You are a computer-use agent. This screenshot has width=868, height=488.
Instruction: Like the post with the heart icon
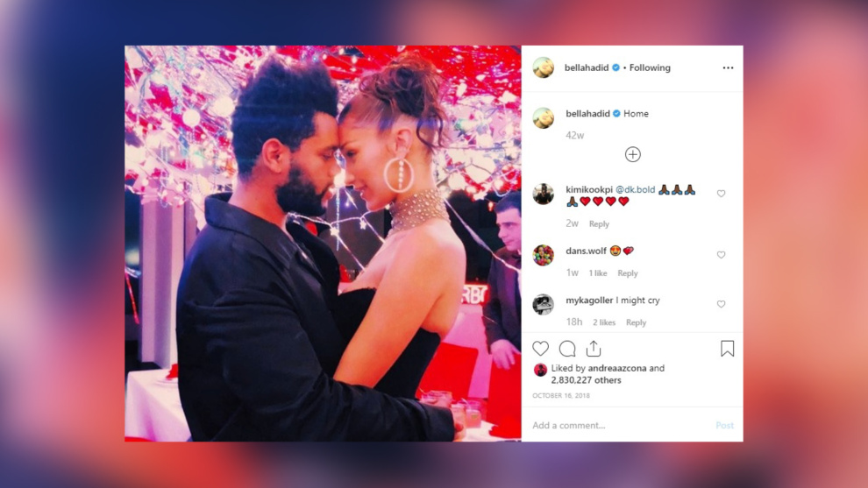(541, 349)
